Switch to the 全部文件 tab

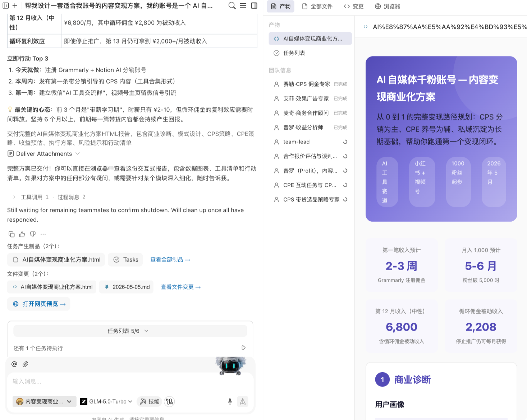pyautogui.click(x=317, y=6)
